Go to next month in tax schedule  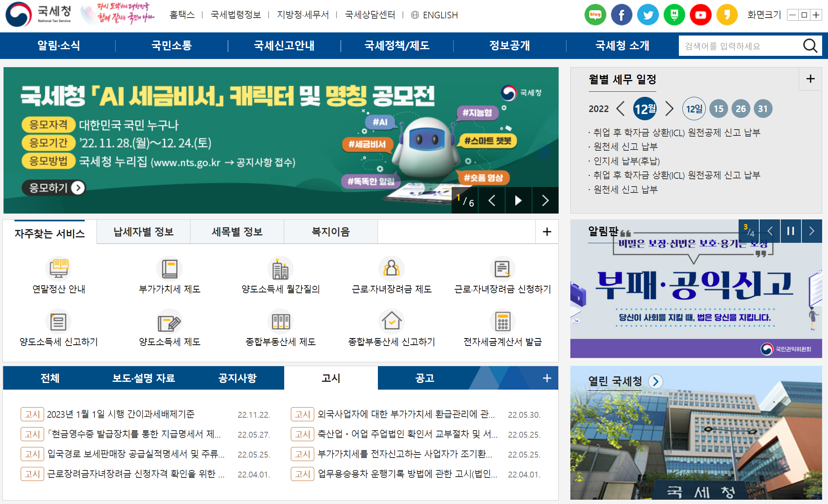(669, 109)
